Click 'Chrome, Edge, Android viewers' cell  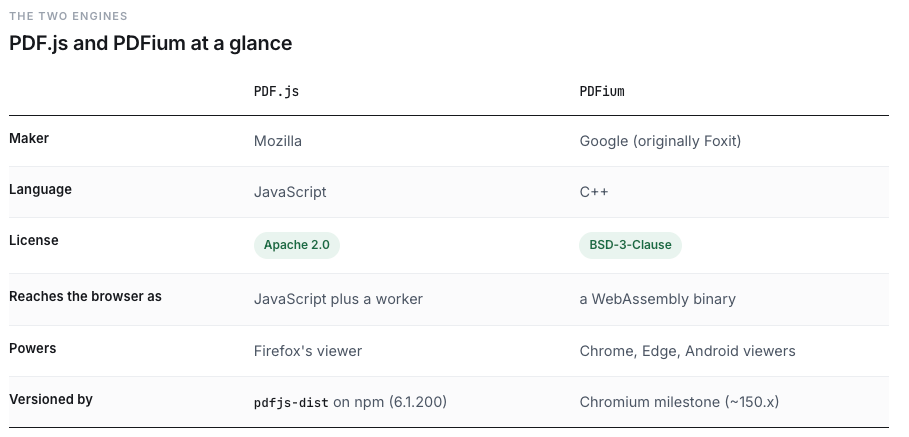tap(688, 351)
